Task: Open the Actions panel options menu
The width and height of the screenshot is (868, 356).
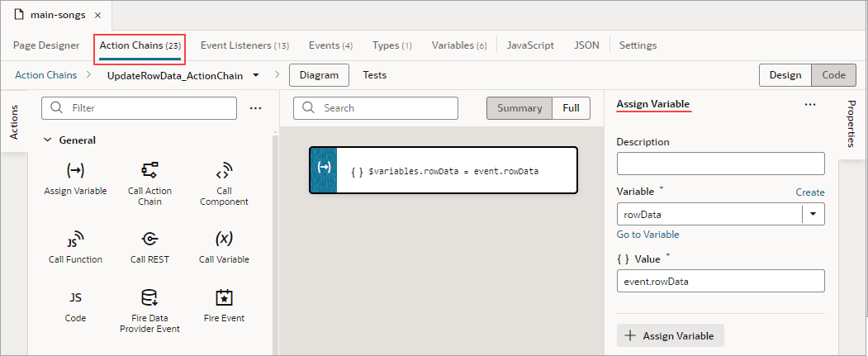Action: point(255,108)
